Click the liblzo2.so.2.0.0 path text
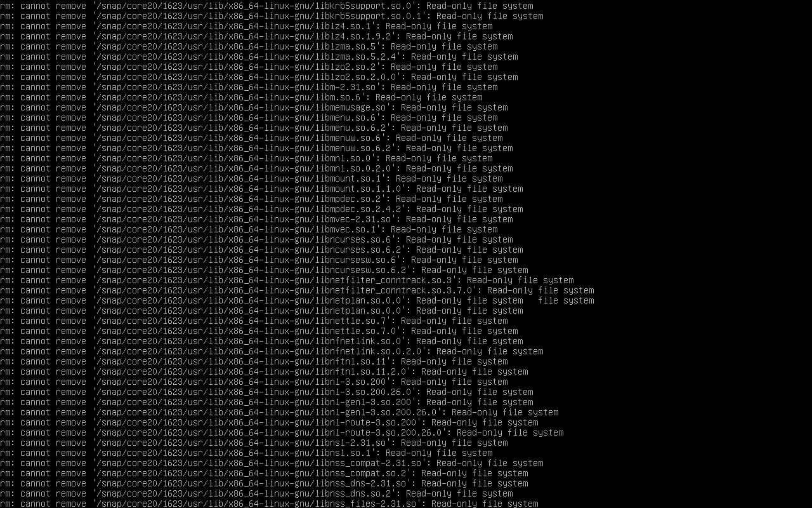The width and height of the screenshot is (812, 508). (246, 77)
